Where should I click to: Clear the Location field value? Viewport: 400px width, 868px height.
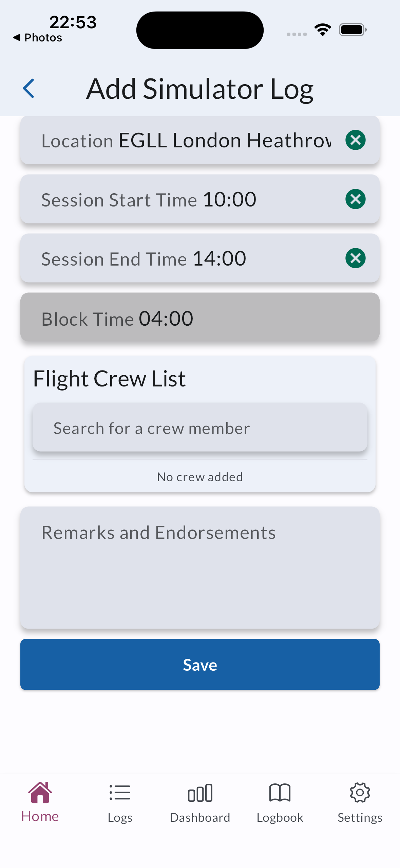click(x=355, y=140)
